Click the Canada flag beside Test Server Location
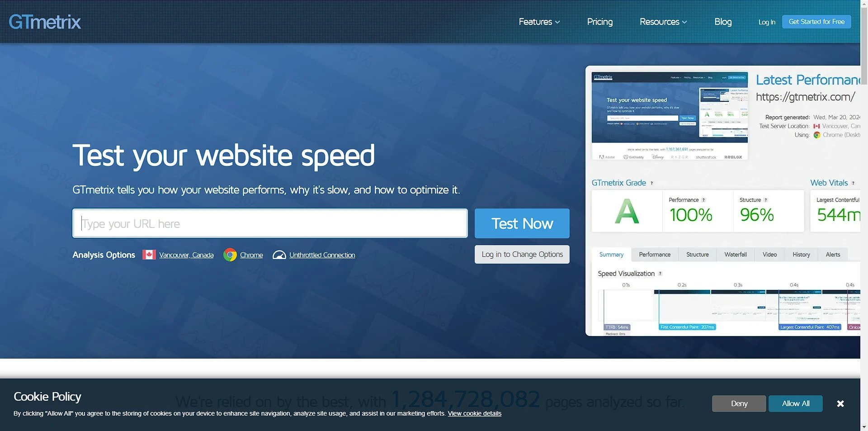 816,126
